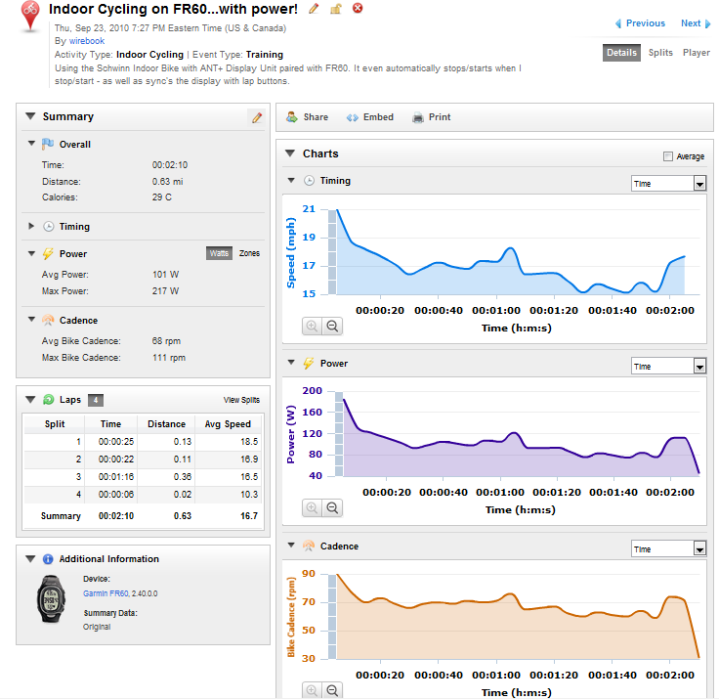
Task: Select the Watts power display toggle
Action: pyautogui.click(x=219, y=253)
